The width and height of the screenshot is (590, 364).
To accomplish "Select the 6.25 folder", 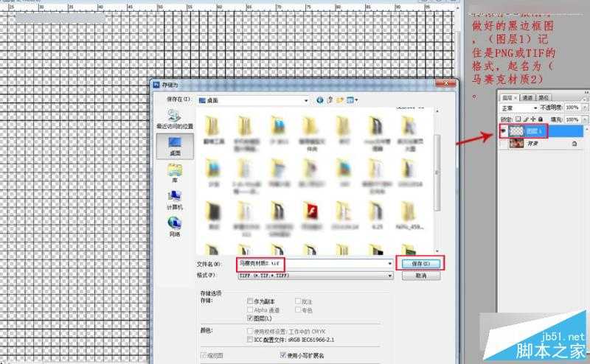I will coord(377,215).
